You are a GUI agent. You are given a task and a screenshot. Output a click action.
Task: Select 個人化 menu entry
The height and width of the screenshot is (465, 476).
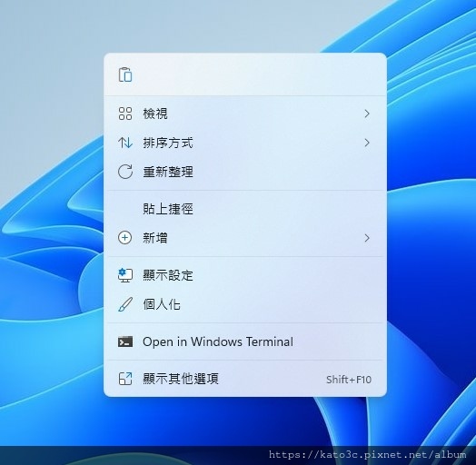pyautogui.click(x=245, y=304)
